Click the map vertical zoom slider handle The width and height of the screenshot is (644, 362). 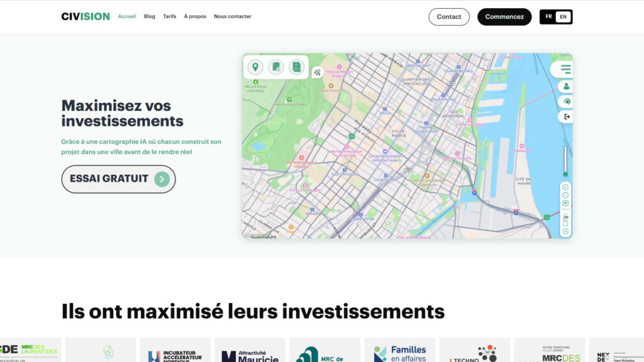565,174
